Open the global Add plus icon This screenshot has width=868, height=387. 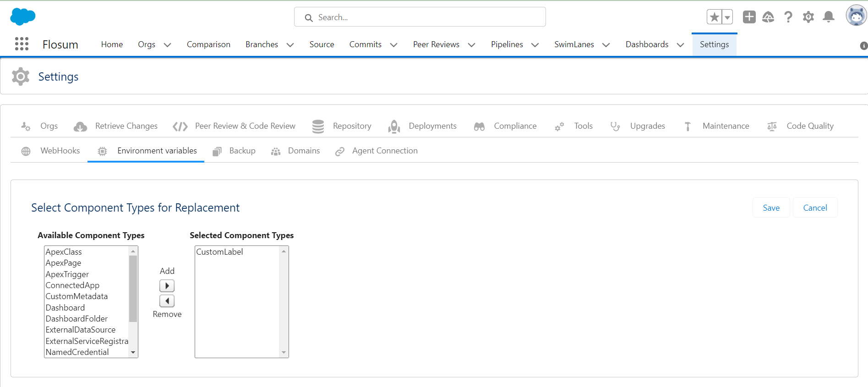[749, 17]
